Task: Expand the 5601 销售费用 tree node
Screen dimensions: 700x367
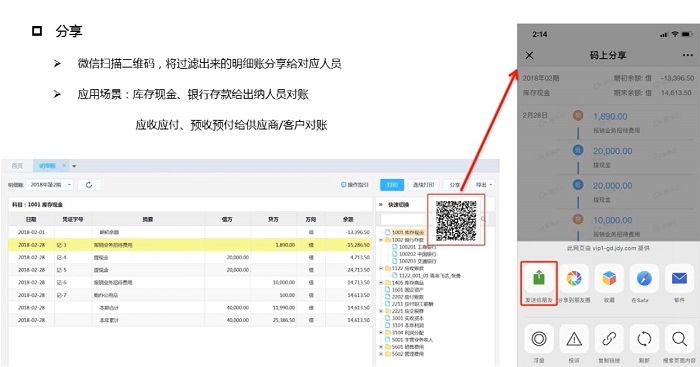Action: [381, 347]
